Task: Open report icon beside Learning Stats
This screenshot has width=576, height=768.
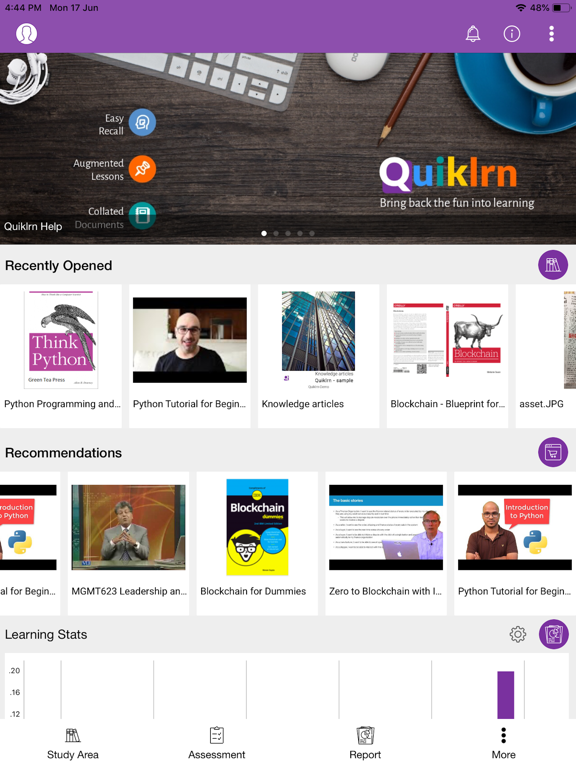Action: tap(554, 634)
